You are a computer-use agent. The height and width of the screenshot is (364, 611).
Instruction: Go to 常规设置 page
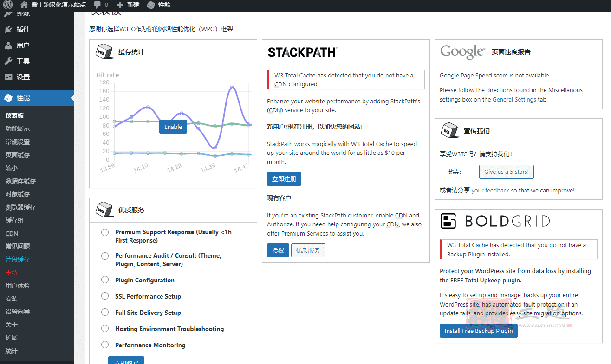(18, 142)
